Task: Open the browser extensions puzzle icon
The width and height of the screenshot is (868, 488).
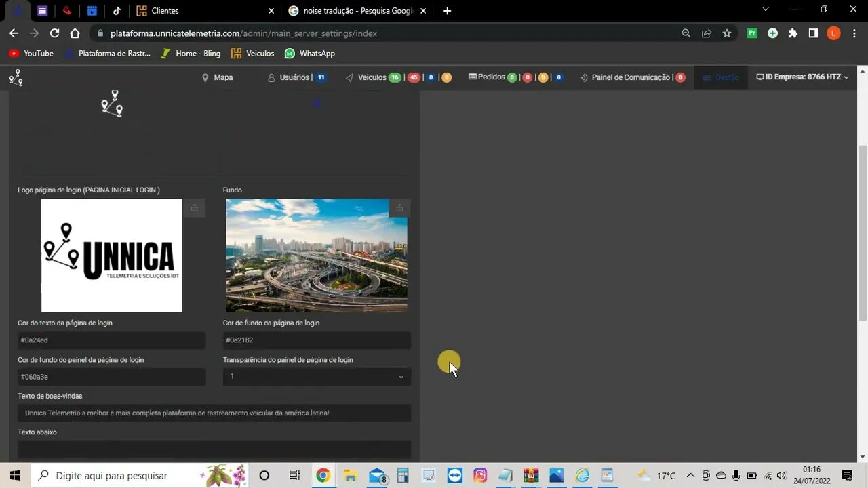Action: [793, 33]
